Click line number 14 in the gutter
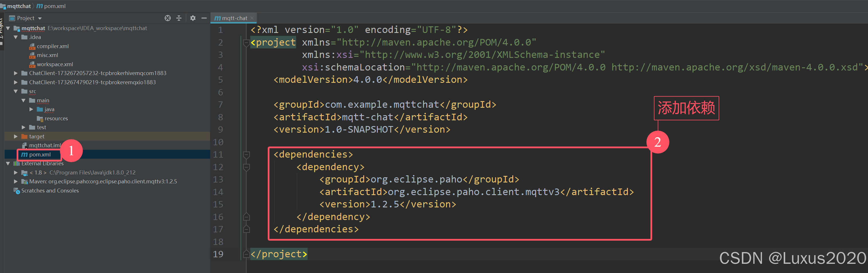The image size is (868, 273). [219, 192]
